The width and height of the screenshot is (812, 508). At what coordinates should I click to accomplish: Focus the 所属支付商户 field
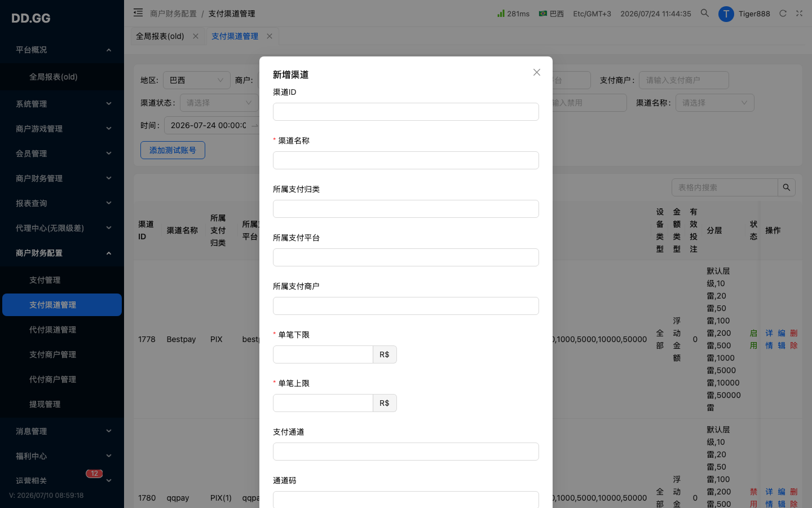coord(406,306)
